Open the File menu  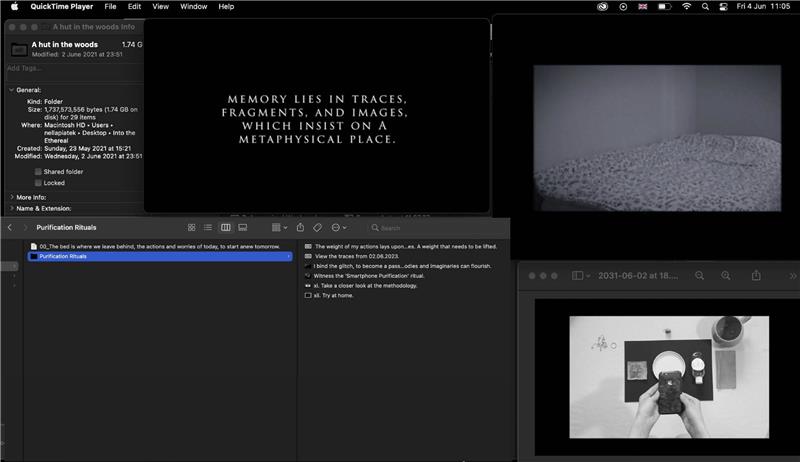click(110, 6)
